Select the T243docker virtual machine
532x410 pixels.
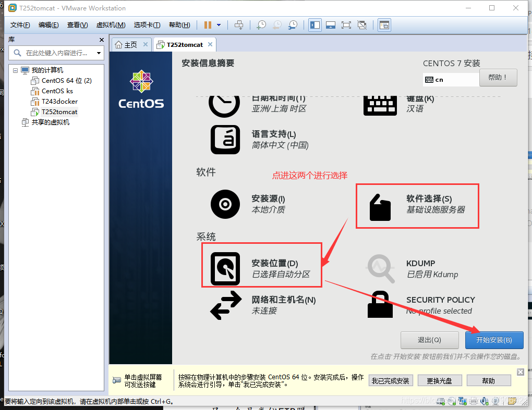pyautogui.click(x=59, y=101)
